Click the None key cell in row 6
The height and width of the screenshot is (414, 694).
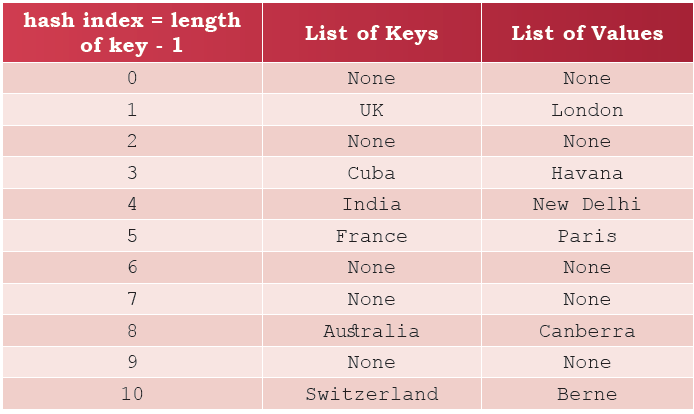coord(372,267)
